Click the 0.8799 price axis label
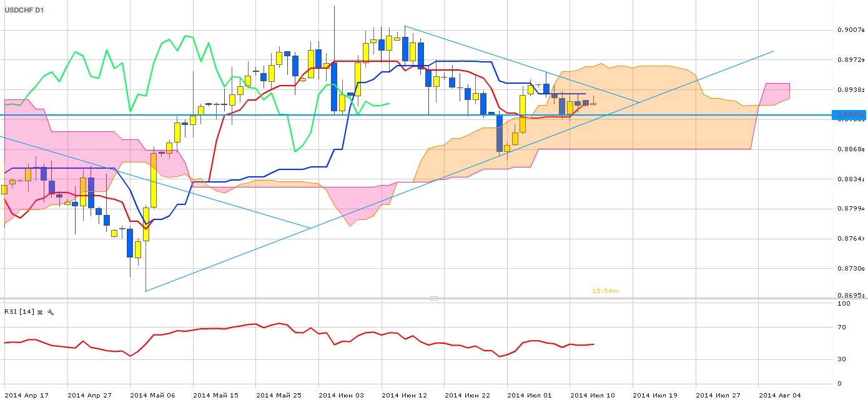 tap(851, 209)
